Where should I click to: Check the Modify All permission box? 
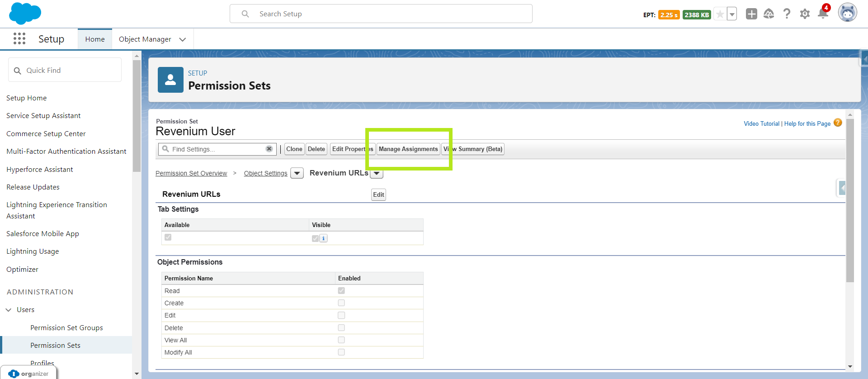tap(341, 352)
